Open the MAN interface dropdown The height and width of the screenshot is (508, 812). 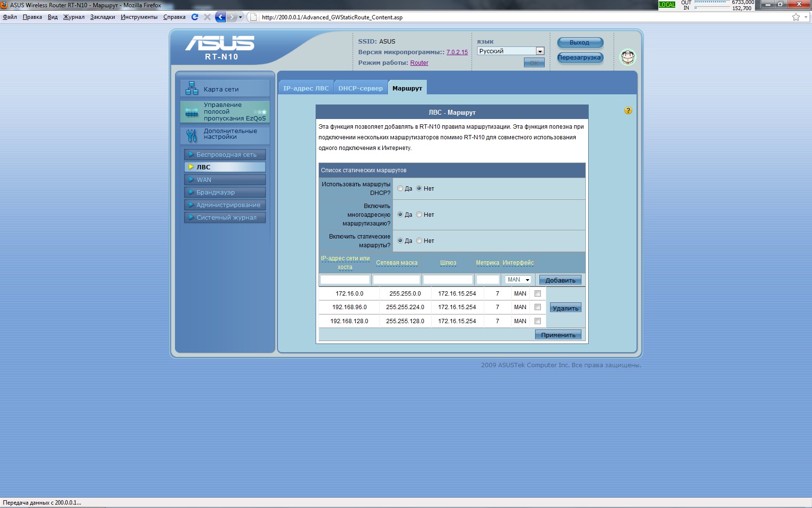click(518, 280)
